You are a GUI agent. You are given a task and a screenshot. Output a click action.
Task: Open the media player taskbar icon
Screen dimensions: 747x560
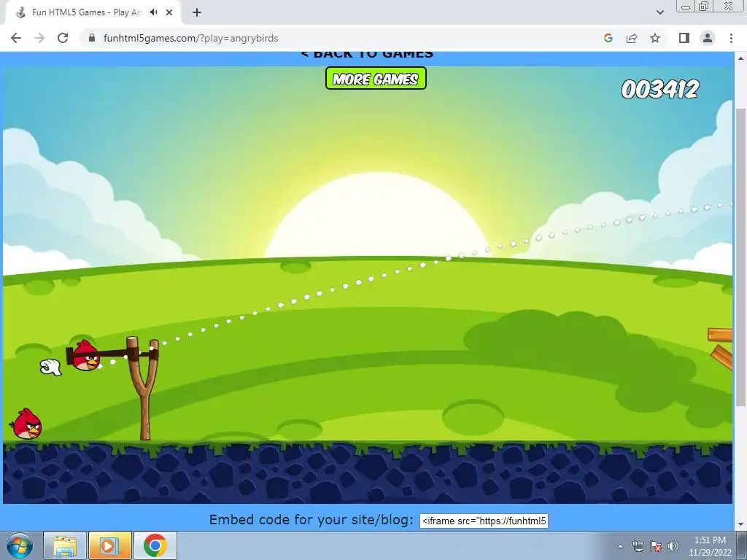point(109,545)
